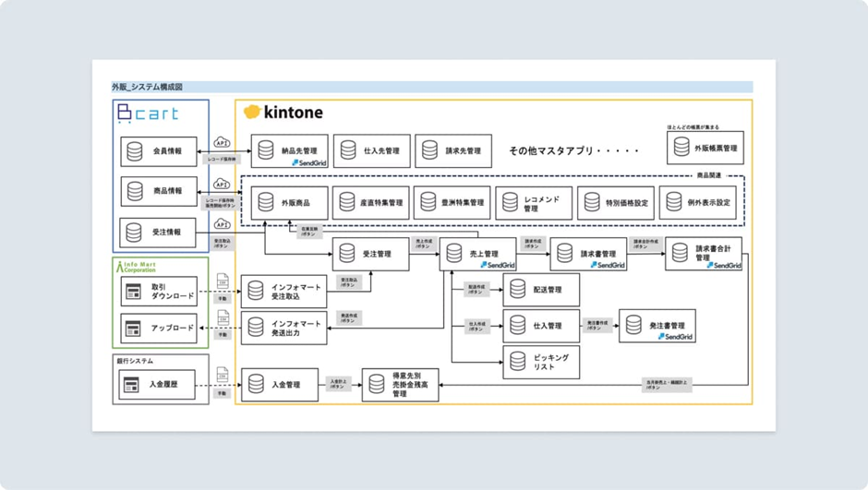This screenshot has height=490, width=868.
Task: Click database icon in 会員情報 box
Action: tap(135, 151)
